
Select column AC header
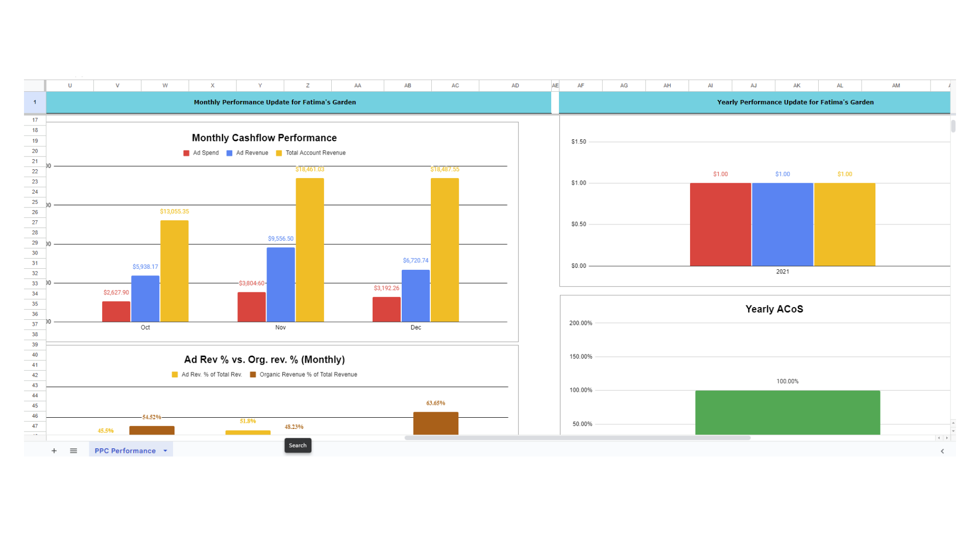pos(455,86)
